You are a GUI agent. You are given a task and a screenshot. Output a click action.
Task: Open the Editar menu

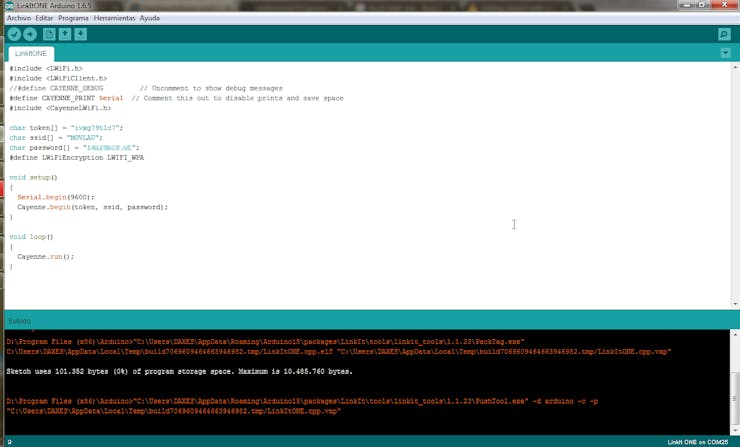click(44, 18)
